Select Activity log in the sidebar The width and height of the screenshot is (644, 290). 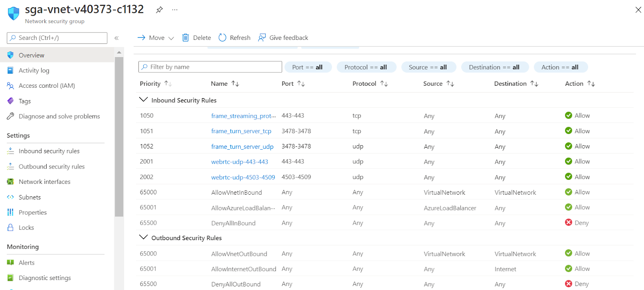(x=34, y=70)
